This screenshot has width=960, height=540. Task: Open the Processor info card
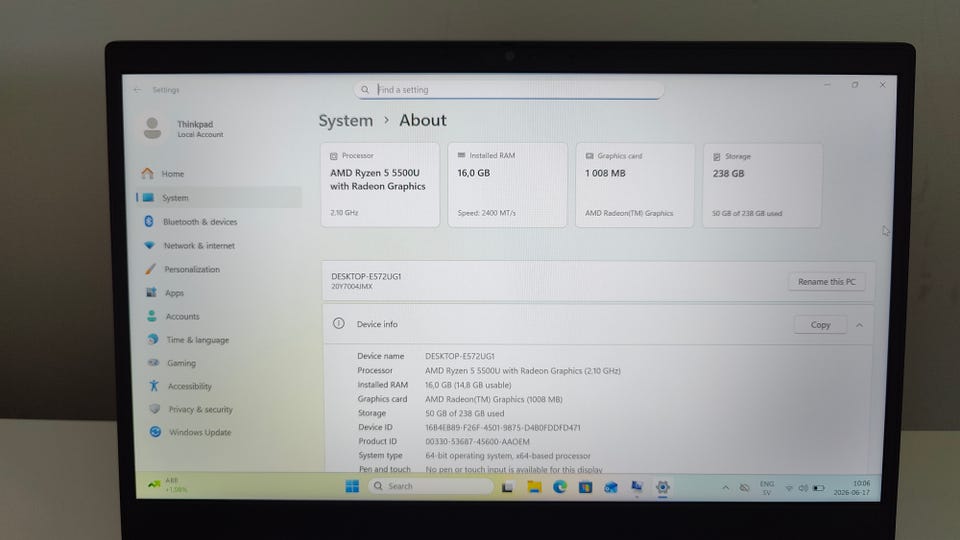pyautogui.click(x=380, y=185)
